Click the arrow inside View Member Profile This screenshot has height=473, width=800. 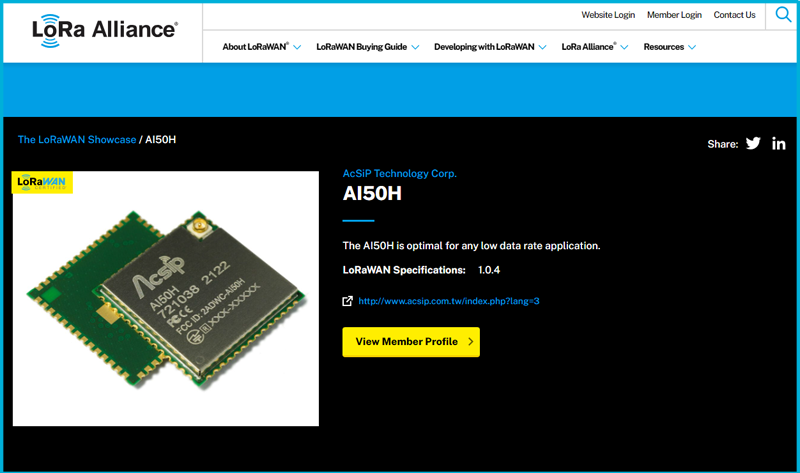[470, 342]
